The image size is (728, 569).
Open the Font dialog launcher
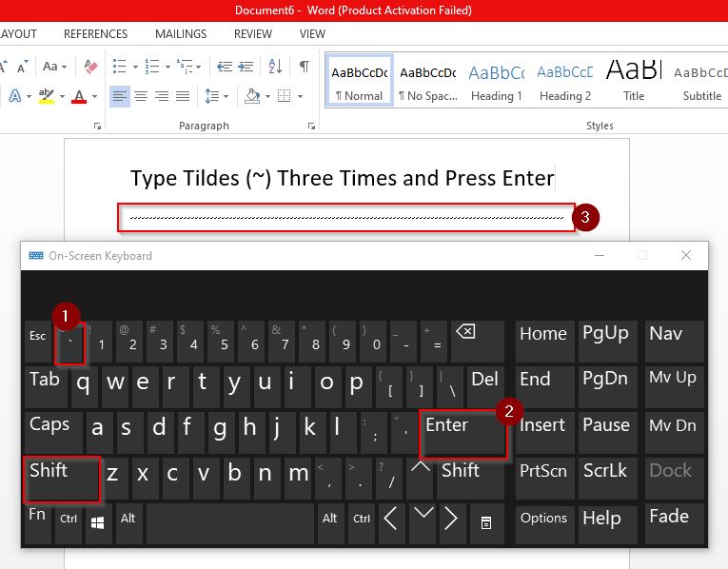(97, 126)
